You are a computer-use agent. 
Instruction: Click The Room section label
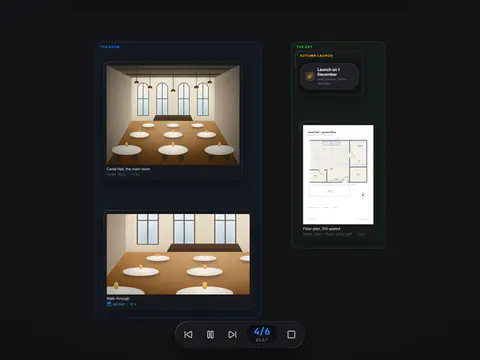tap(110, 47)
